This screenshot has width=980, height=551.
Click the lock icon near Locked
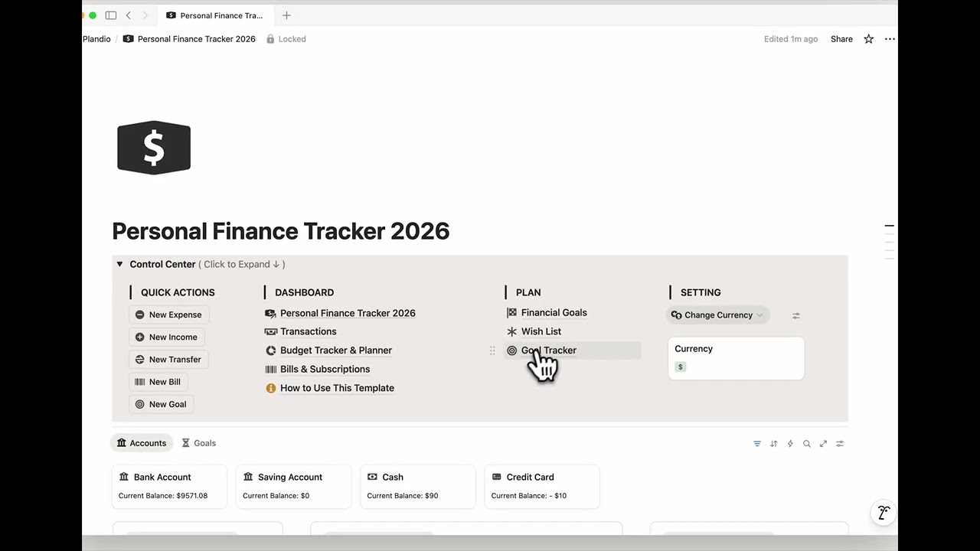(x=270, y=39)
